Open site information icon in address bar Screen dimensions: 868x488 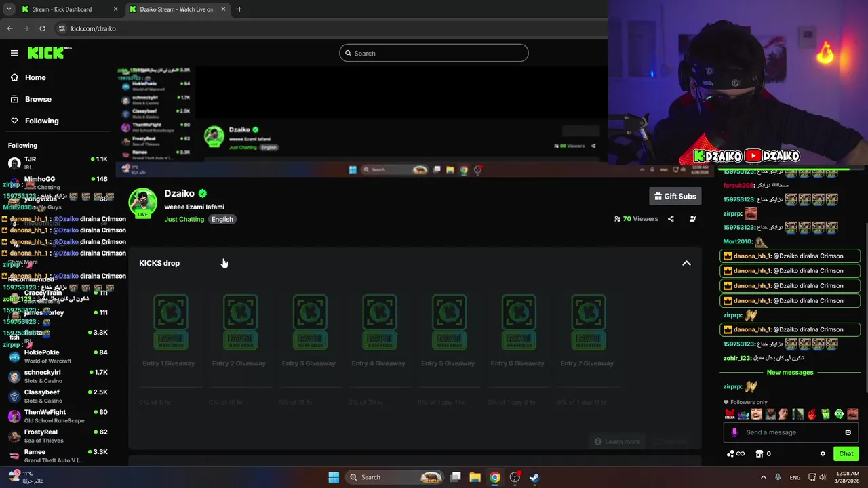point(62,28)
